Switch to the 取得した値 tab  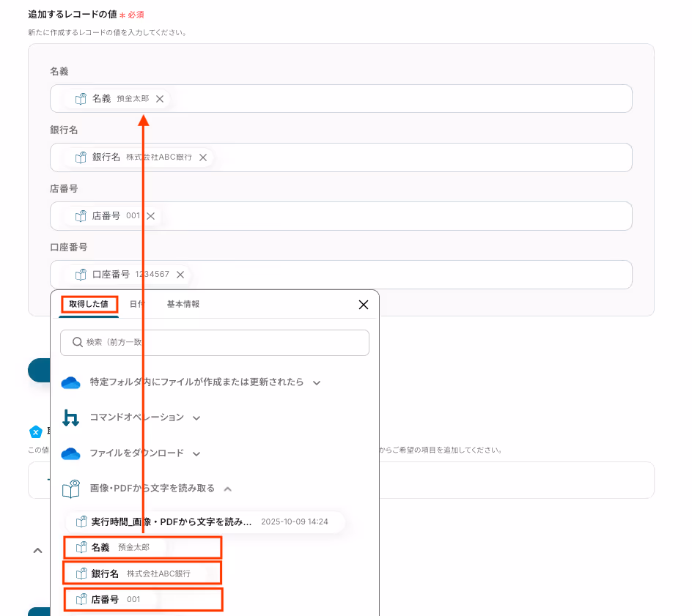click(89, 304)
